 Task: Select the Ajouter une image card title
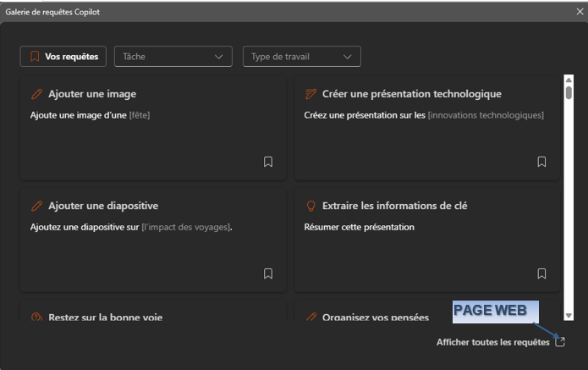[92, 94]
